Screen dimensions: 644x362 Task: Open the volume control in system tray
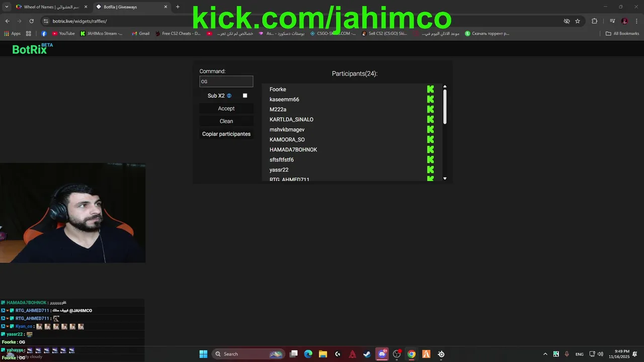click(x=600, y=354)
